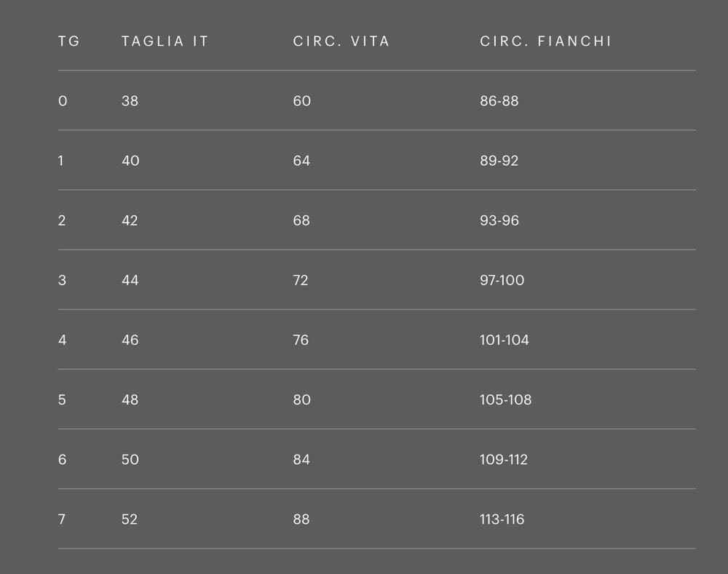Image resolution: width=728 pixels, height=574 pixels.
Task: Select the waist value 60 cell
Action: (x=301, y=101)
